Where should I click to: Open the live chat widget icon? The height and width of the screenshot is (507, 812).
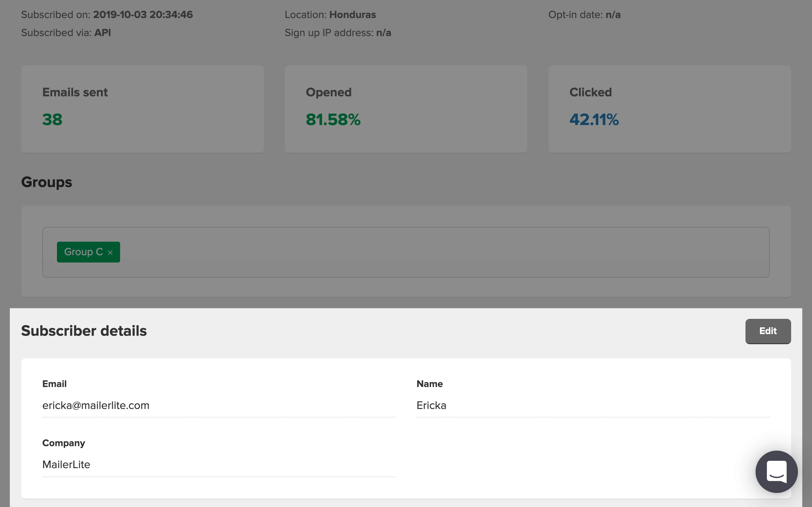coord(776,471)
